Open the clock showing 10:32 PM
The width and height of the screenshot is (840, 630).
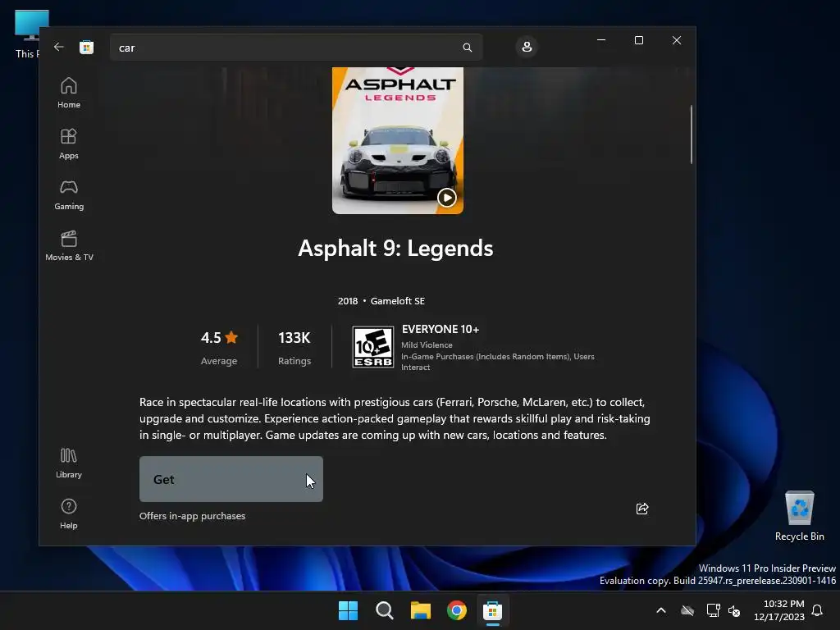[x=779, y=610]
